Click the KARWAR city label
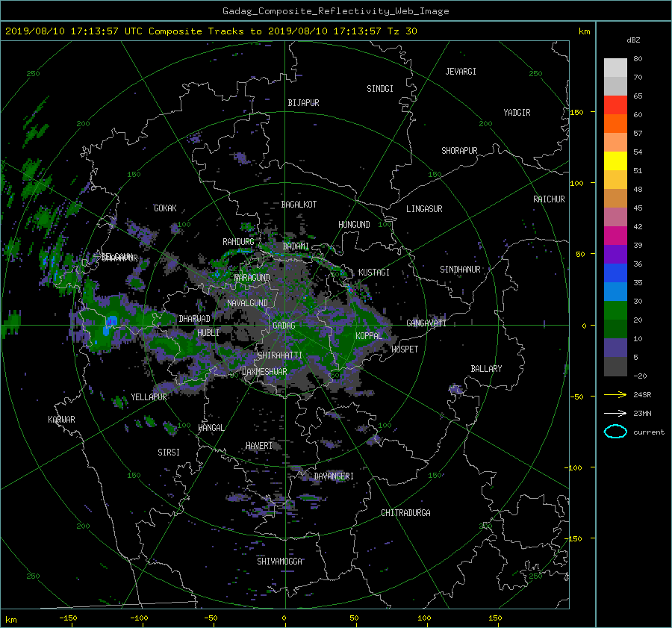This screenshot has height=628, width=672. [x=61, y=420]
